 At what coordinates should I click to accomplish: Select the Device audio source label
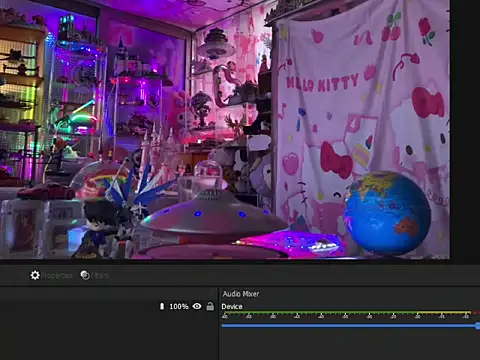click(232, 307)
